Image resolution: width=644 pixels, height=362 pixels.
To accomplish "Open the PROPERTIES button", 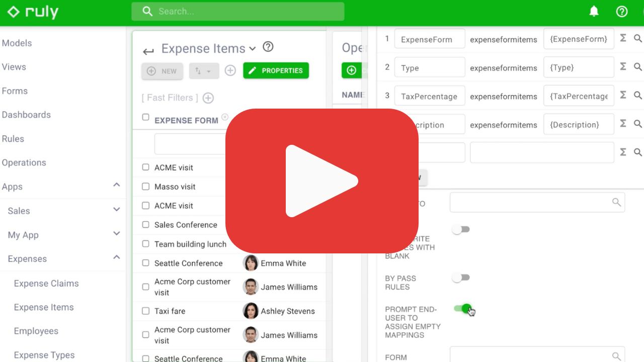I will 276,70.
